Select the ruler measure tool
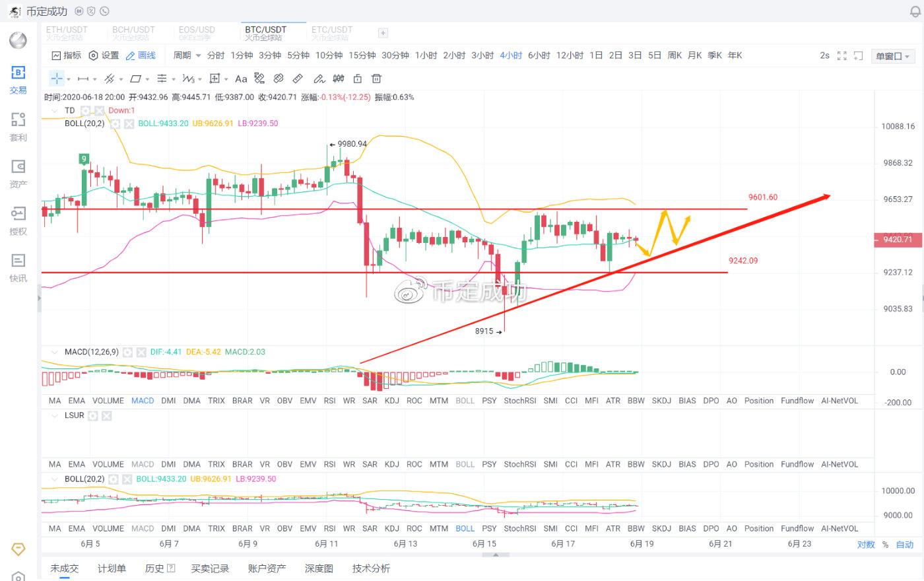Image resolution: width=924 pixels, height=581 pixels. click(298, 79)
